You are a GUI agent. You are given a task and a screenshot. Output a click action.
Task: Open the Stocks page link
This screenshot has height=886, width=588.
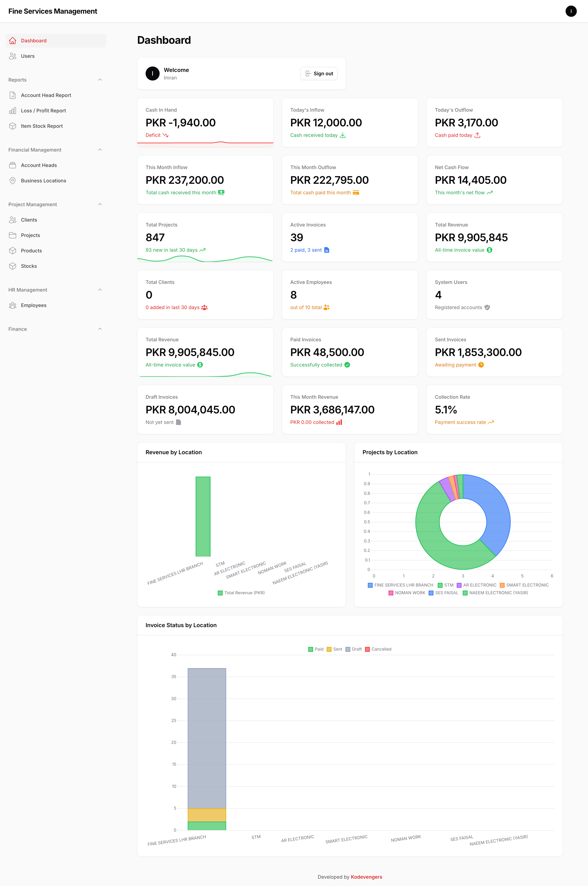(56, 266)
